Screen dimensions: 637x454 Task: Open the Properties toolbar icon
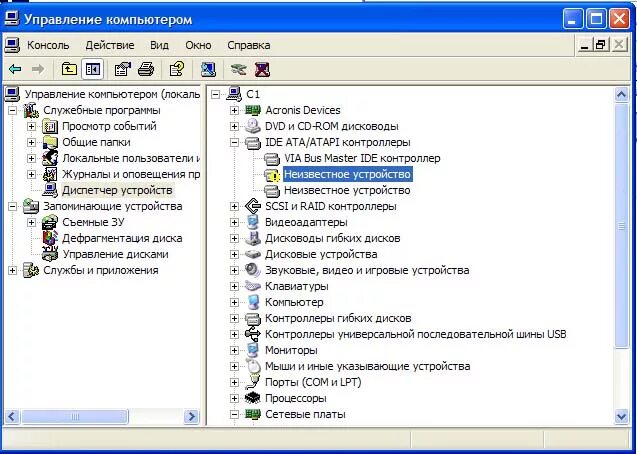123,69
